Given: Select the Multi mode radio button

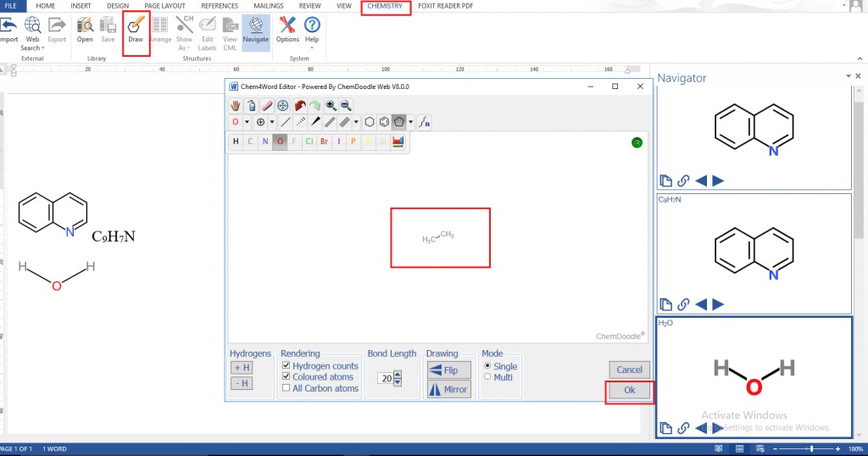Looking at the screenshot, I should [487, 377].
